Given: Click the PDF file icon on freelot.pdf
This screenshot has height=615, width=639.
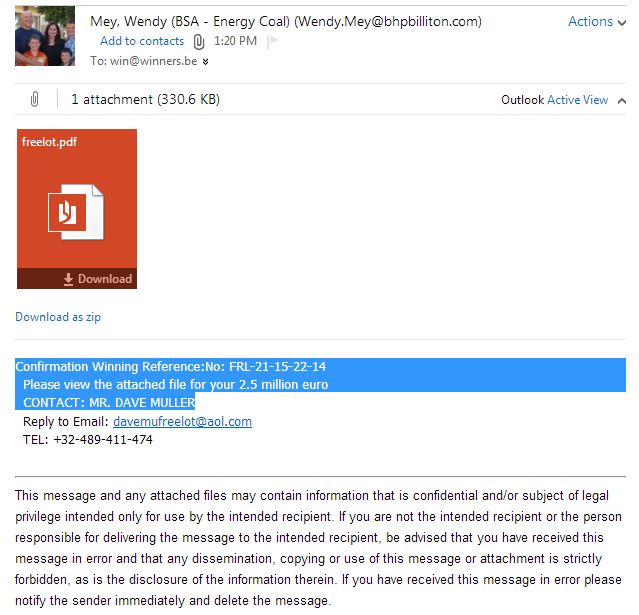Looking at the screenshot, I should tap(76, 212).
